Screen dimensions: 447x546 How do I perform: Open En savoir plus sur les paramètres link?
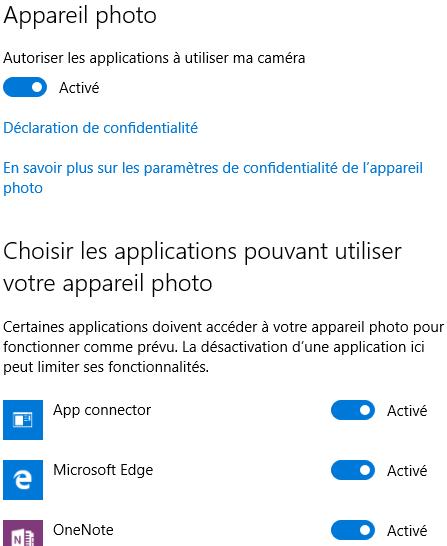(213, 178)
